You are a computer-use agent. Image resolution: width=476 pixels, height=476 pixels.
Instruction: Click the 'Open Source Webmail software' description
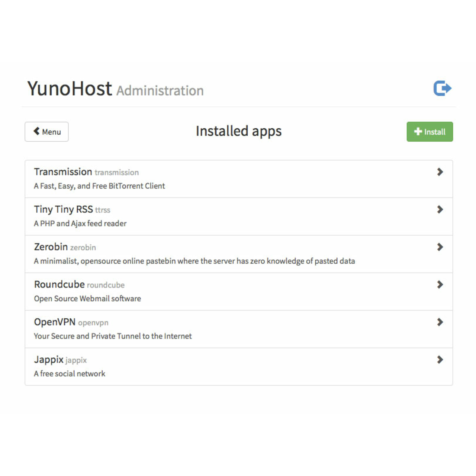(x=87, y=299)
